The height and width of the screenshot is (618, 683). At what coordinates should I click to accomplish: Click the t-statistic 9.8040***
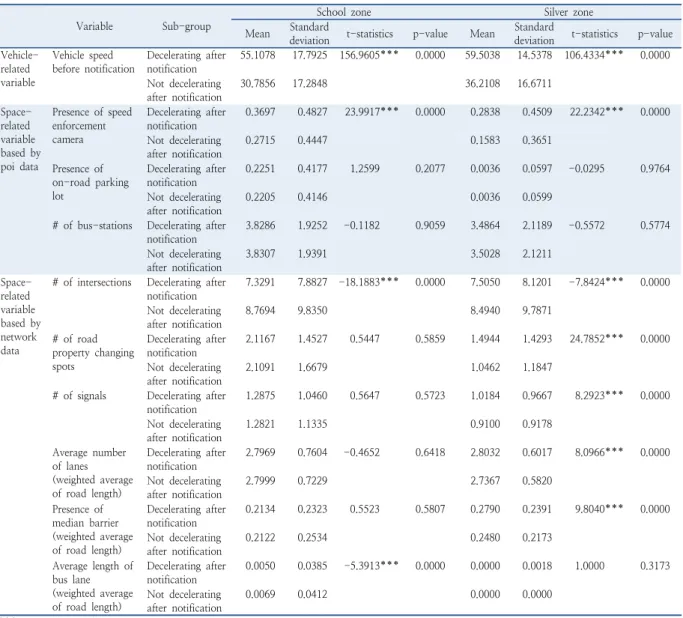click(599, 509)
